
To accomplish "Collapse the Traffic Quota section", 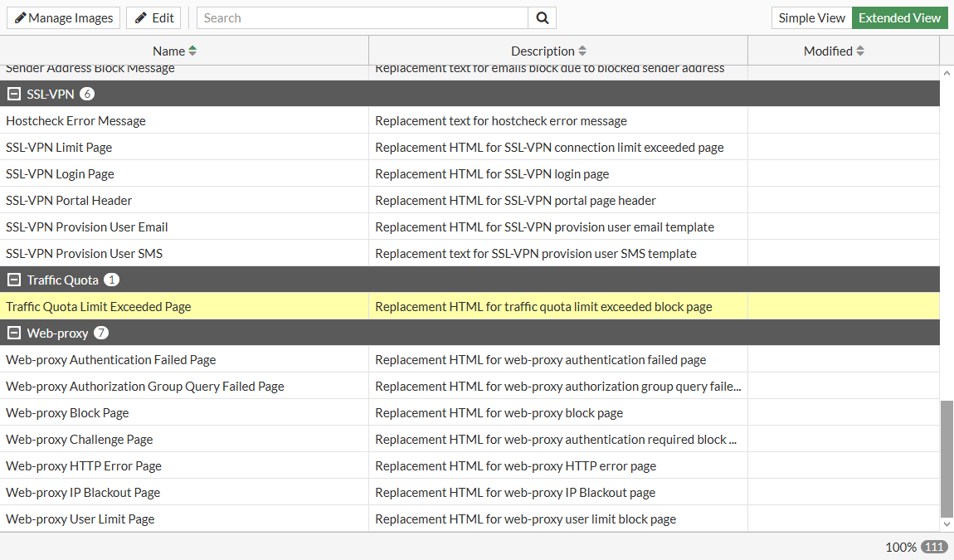I will pyautogui.click(x=13, y=280).
